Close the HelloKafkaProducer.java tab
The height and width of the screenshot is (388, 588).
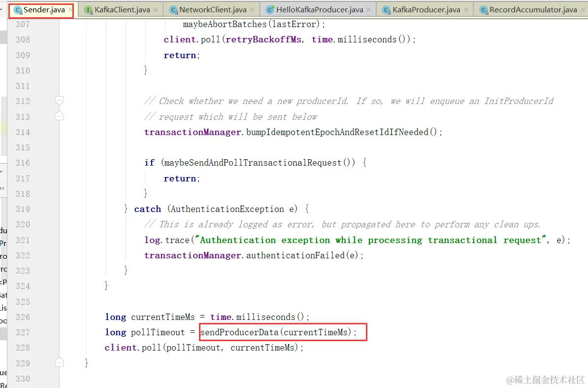[369, 10]
